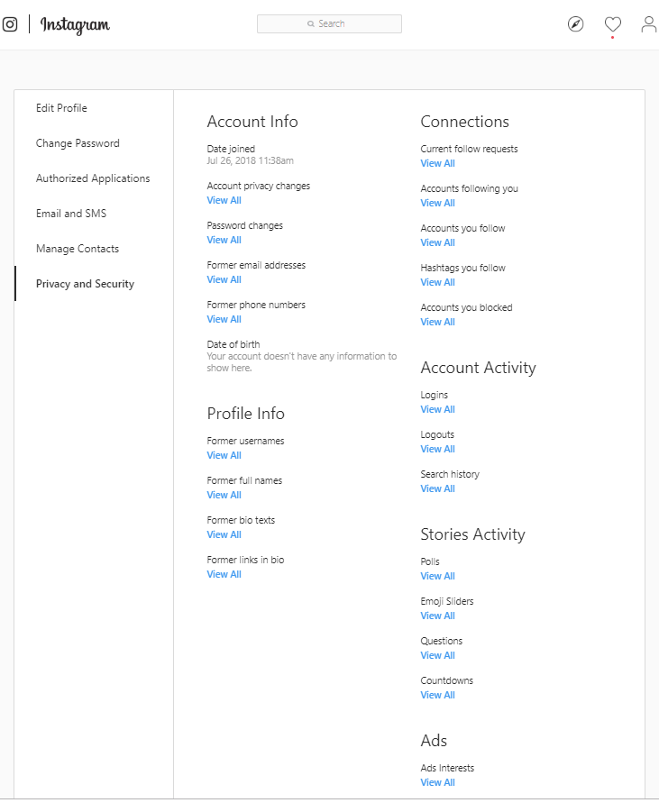Open the Explore compass icon
Image resolution: width=659 pixels, height=812 pixels.
click(x=575, y=24)
